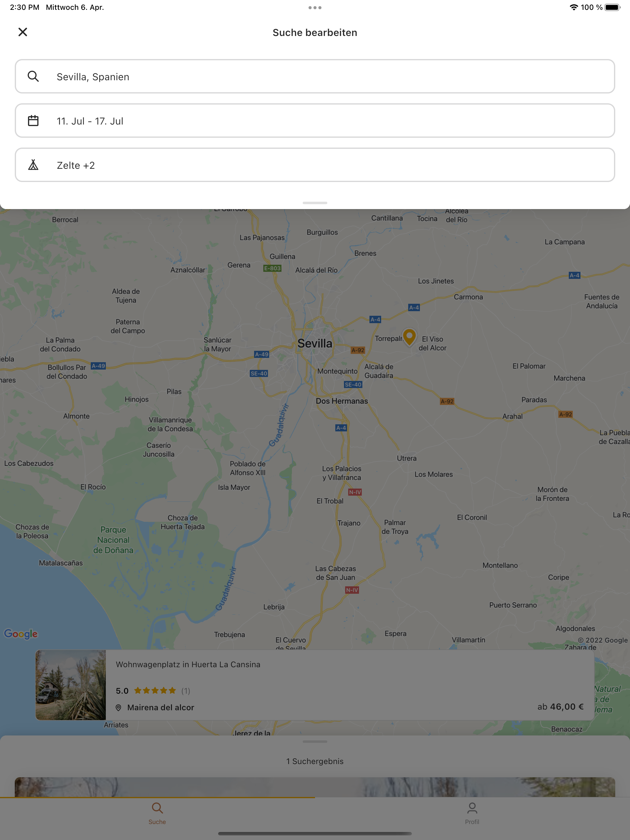This screenshot has height=840, width=630.
Task: Tap the ab 46,00 € price
Action: (x=560, y=707)
